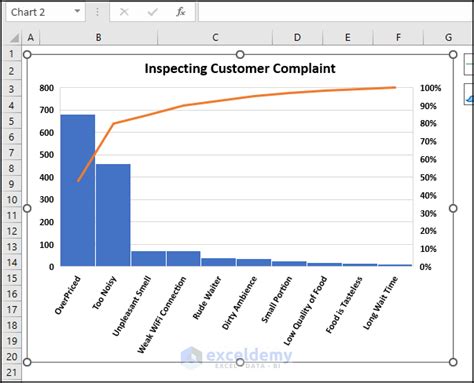Cancel entry with formula bar X icon

point(124,12)
